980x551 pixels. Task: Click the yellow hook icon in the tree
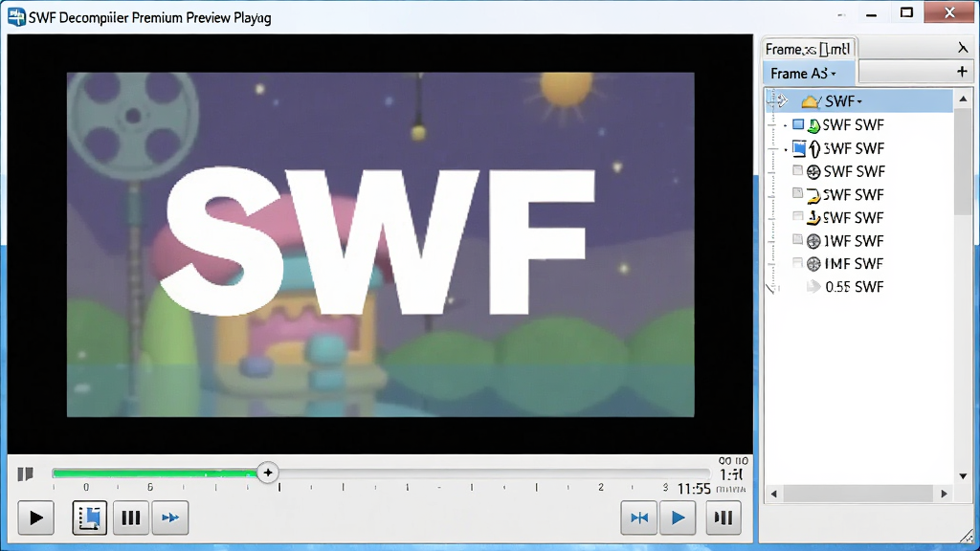813,195
